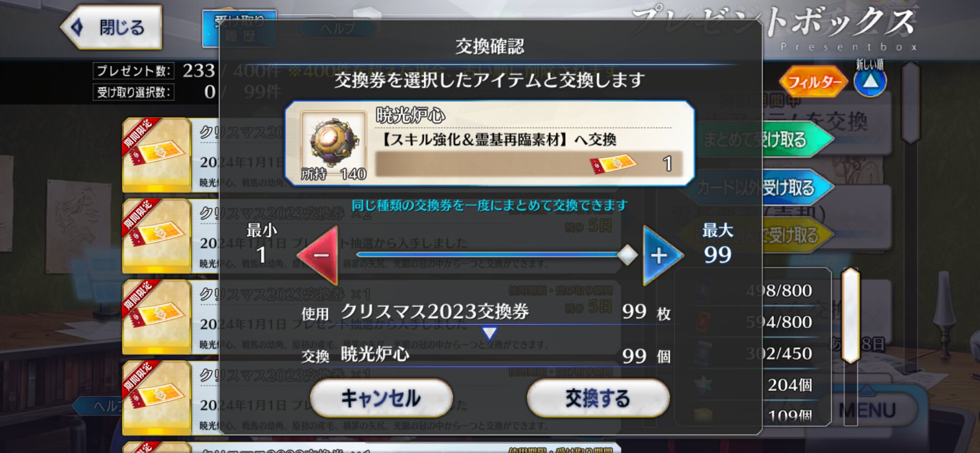Click the first クリスマス2023 exchange ticket thumbnail
The width and height of the screenshot is (980, 453).
156,155
